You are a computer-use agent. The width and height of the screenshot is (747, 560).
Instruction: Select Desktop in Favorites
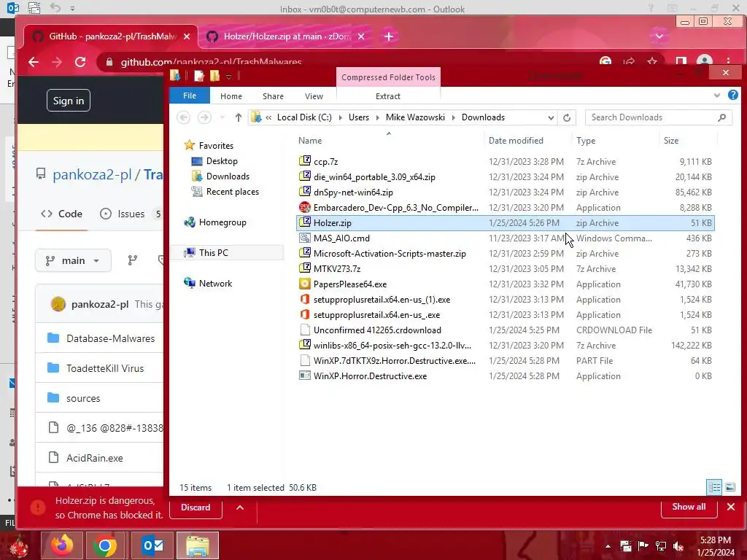tap(222, 161)
